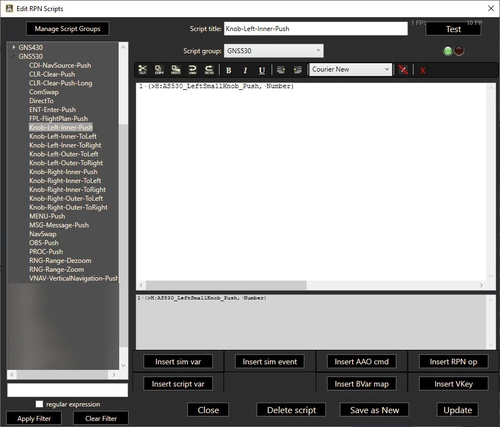500x427 pixels.
Task: Open the Courier New font dropdown
Action: coord(350,69)
